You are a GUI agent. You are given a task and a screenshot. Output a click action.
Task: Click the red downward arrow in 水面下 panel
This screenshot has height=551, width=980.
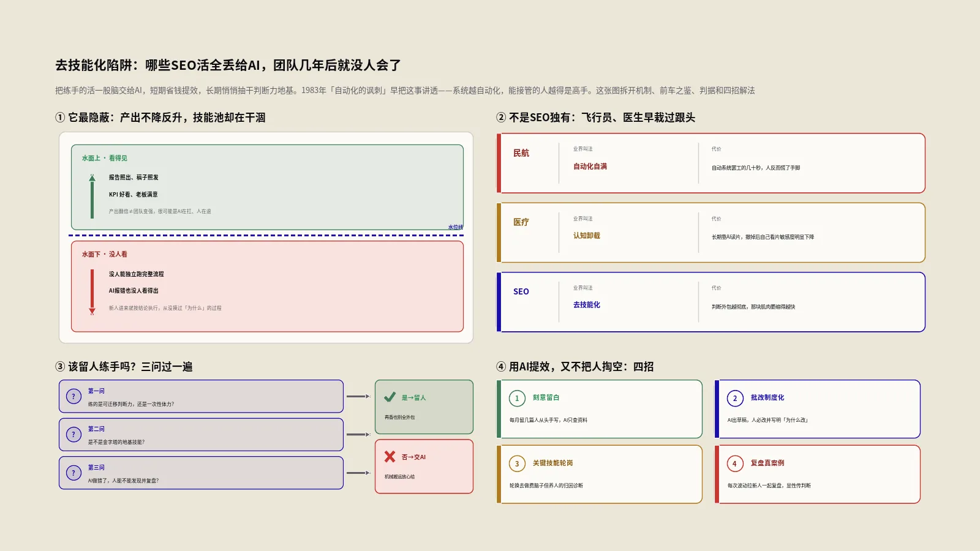tap(92, 292)
